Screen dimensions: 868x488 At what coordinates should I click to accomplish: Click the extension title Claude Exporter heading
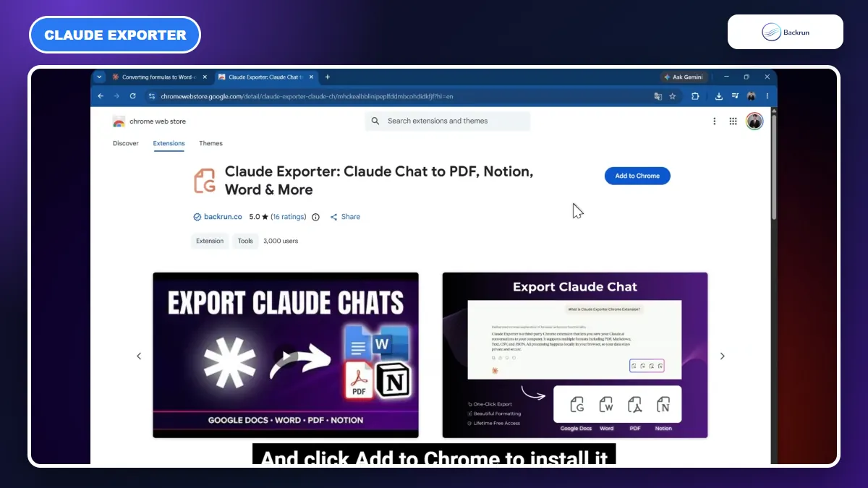click(379, 181)
